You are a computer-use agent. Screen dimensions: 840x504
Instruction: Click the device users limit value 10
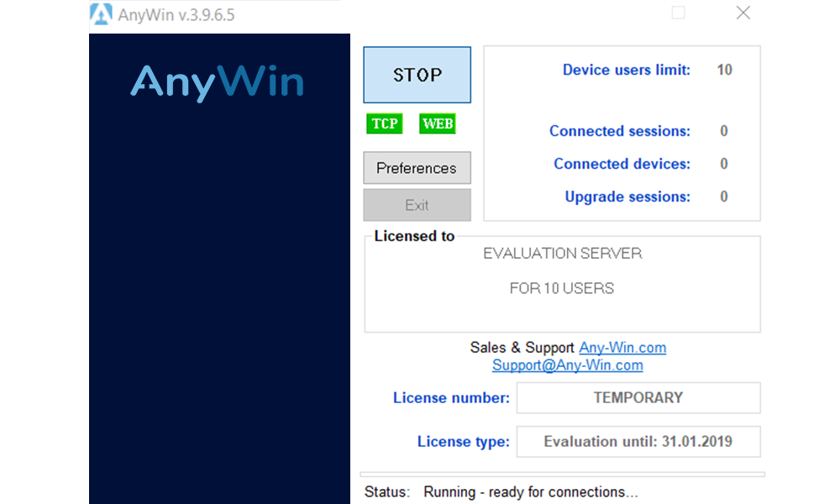[724, 71]
